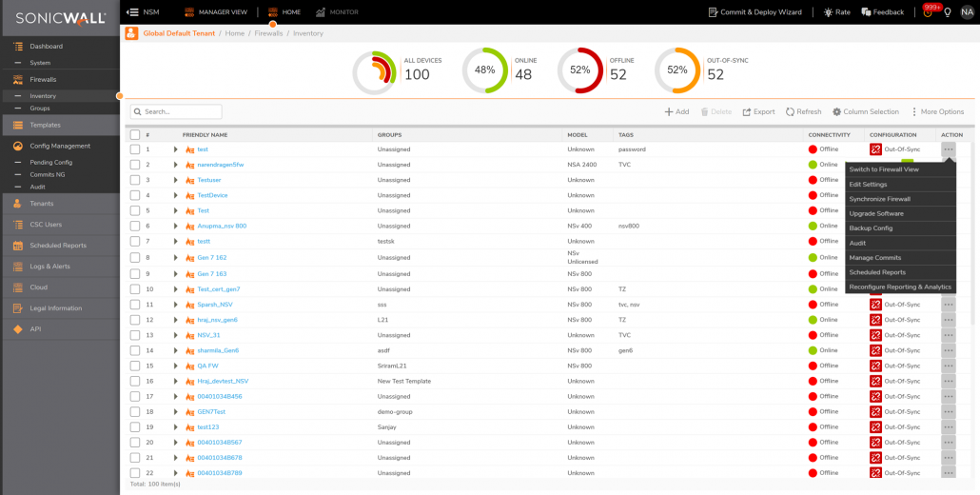Click the tenant icon beside Global Default Tenant
980x495 pixels.
pyautogui.click(x=132, y=33)
